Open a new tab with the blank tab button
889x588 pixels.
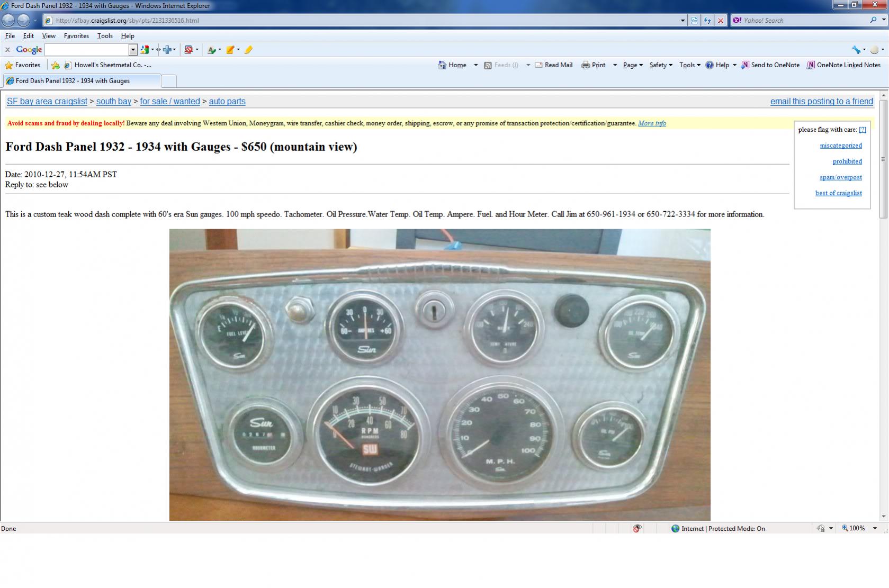pos(168,81)
